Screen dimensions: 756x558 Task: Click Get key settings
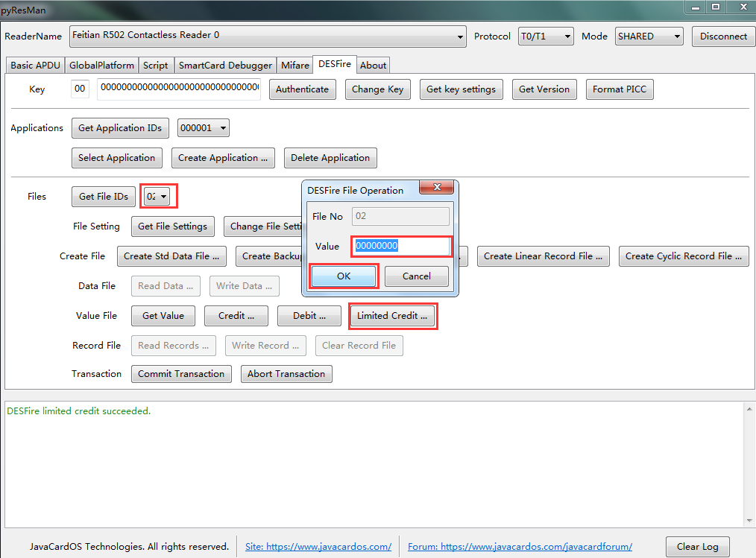click(461, 89)
